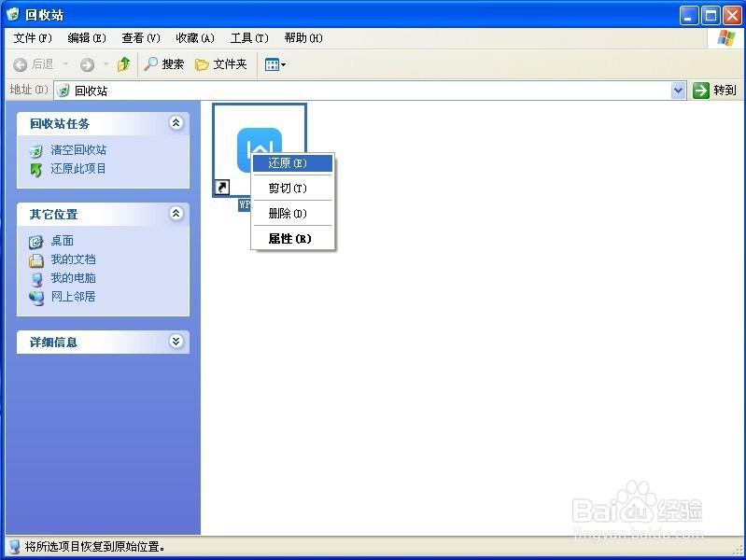Image resolution: width=746 pixels, height=560 pixels.
Task: Open the 文件(F) menu
Action: [33, 38]
